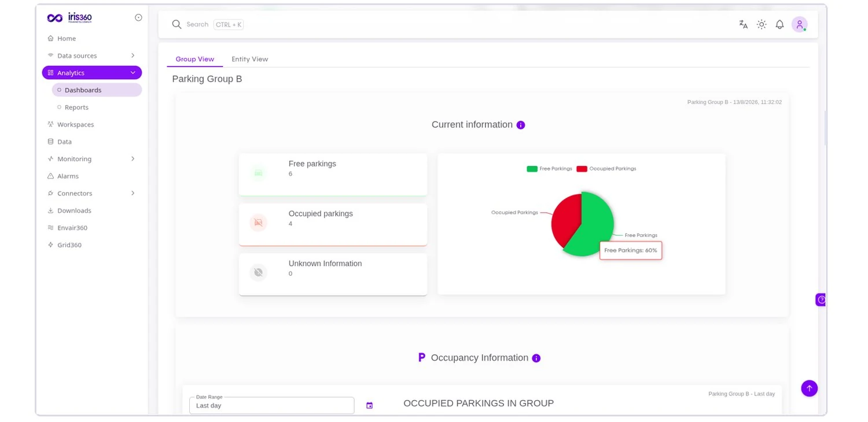868x422 pixels.
Task: Click the scroll-to-top arrow button
Action: (x=810, y=388)
